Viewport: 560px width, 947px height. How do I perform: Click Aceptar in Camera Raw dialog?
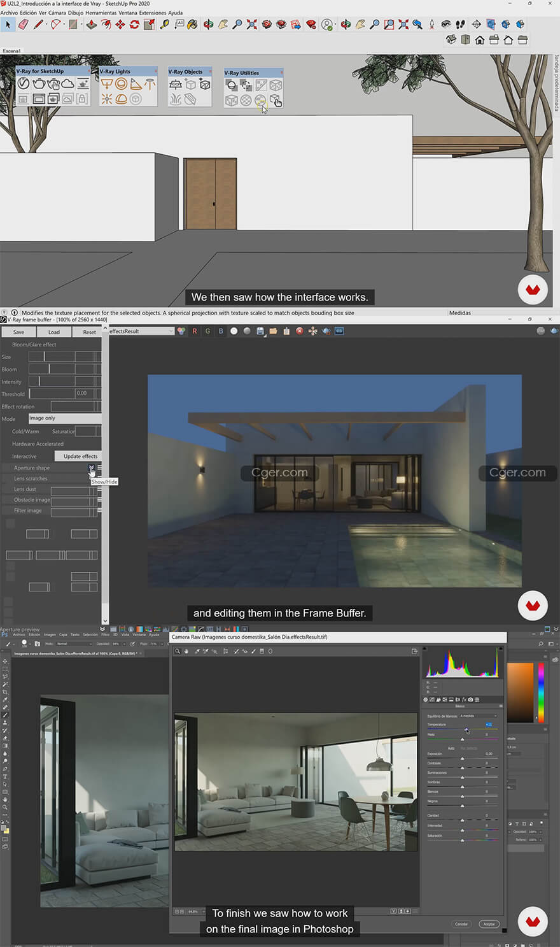click(x=489, y=924)
